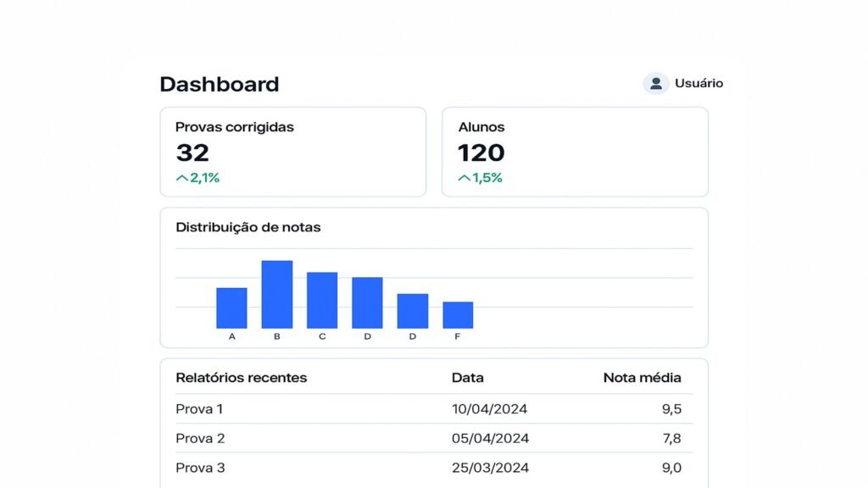
Task: Click the Relatórios recentes column header
Action: [241, 377]
